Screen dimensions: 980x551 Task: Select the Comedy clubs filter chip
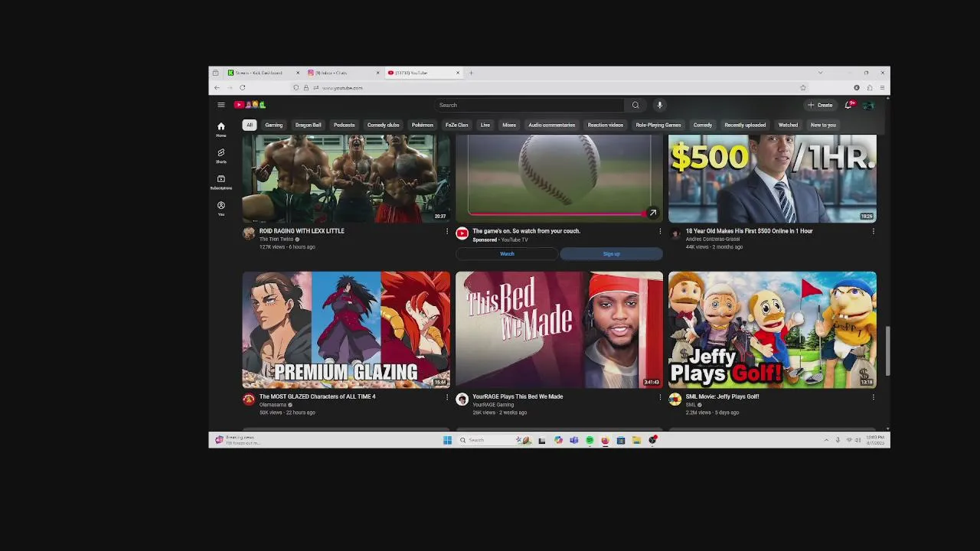click(383, 125)
